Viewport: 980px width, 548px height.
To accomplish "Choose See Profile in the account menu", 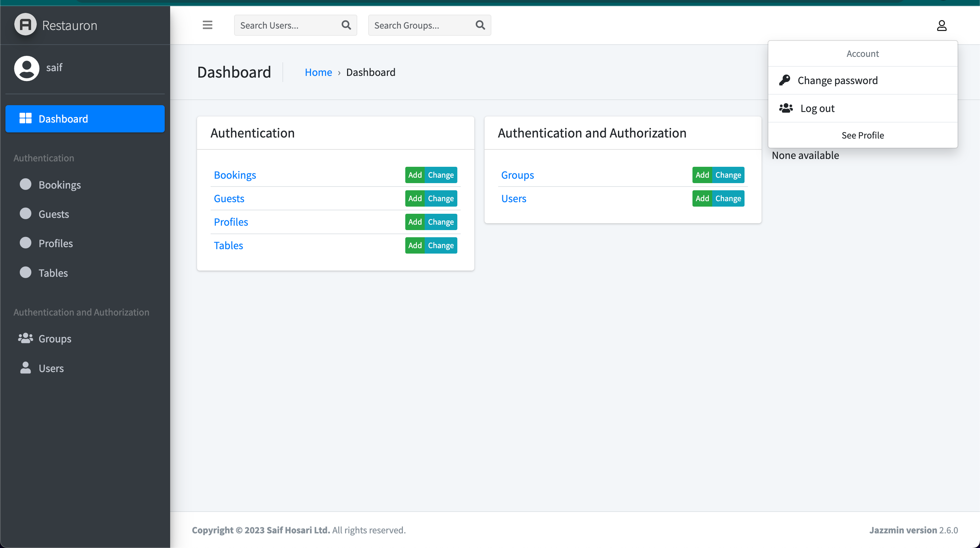I will pos(863,135).
